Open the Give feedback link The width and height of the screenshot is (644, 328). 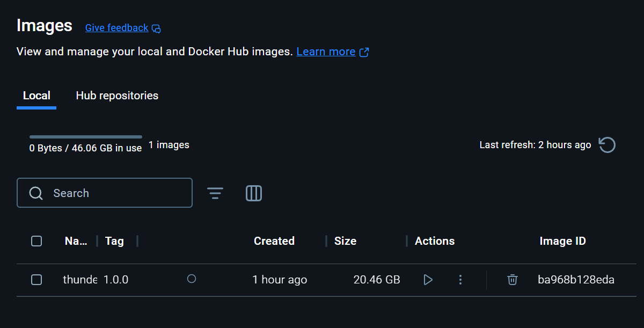click(116, 27)
